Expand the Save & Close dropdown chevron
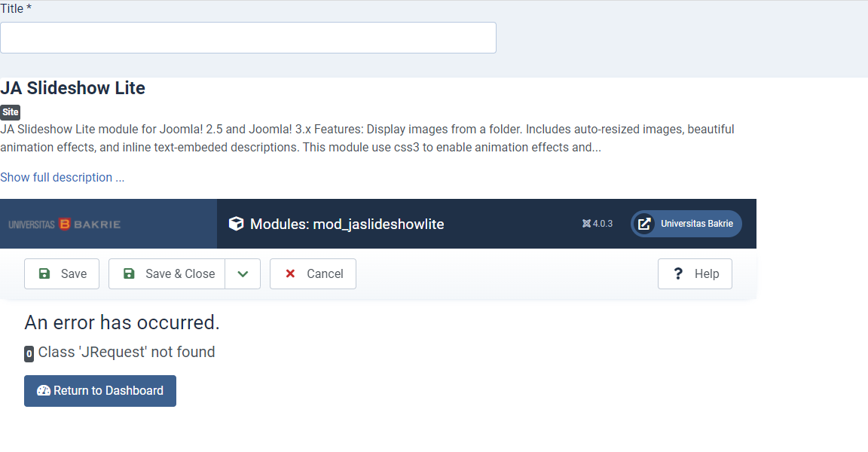 click(243, 274)
